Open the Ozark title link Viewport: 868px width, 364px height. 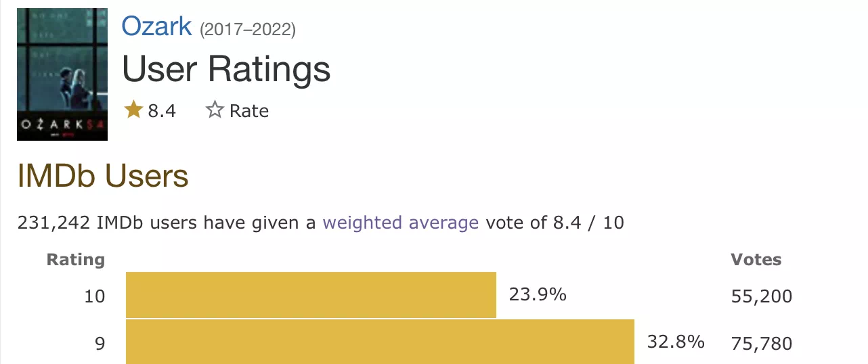pos(156,26)
